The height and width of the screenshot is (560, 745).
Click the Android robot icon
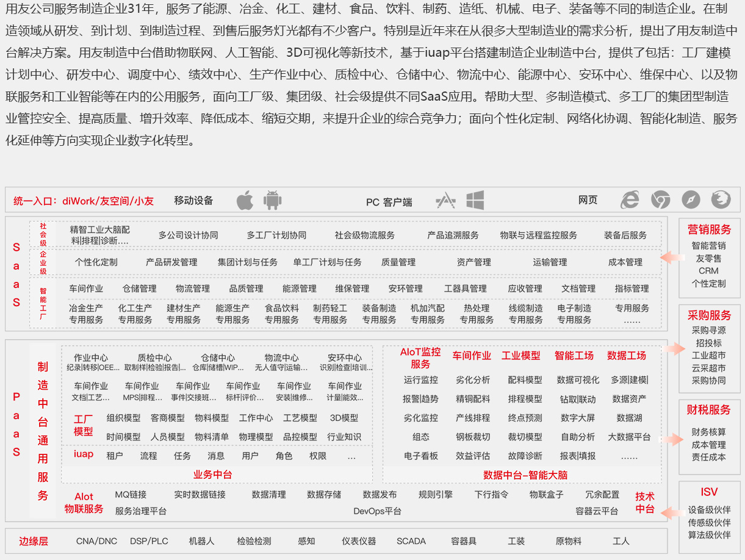272,200
